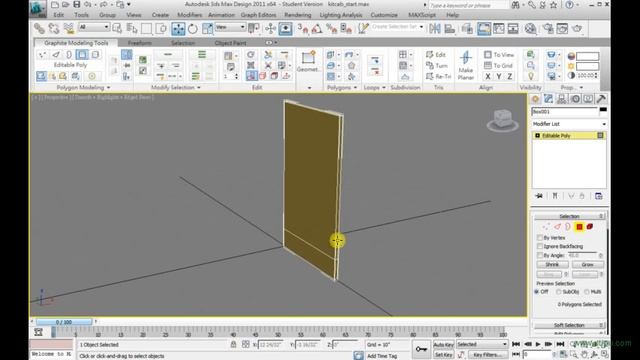This screenshot has height=360, width=640.
Task: Expand Polygon Modeling panel arrow
Action: [x=108, y=88]
